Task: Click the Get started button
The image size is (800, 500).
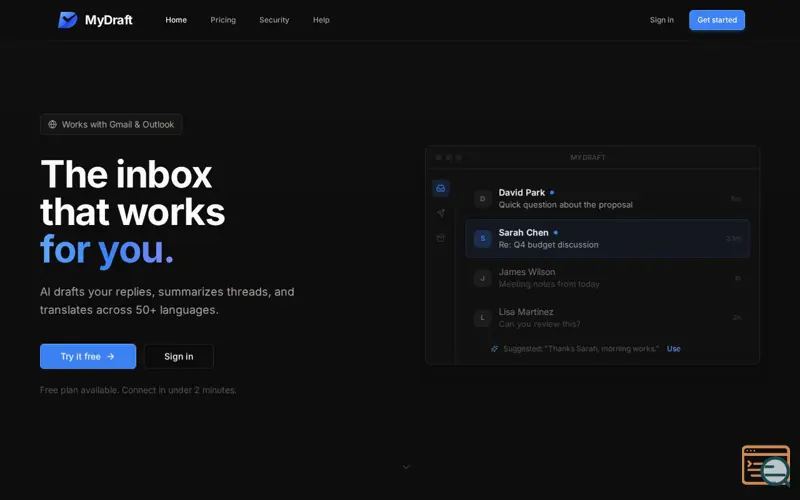Action: point(717,20)
